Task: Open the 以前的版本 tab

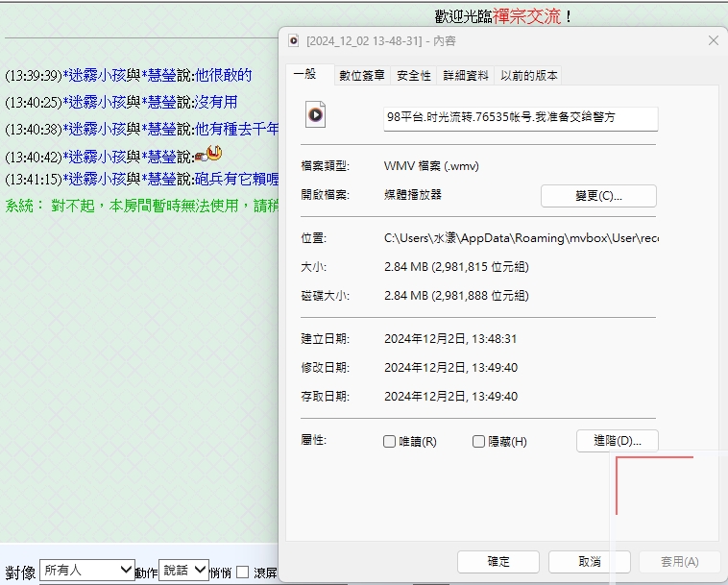Action: point(529,76)
